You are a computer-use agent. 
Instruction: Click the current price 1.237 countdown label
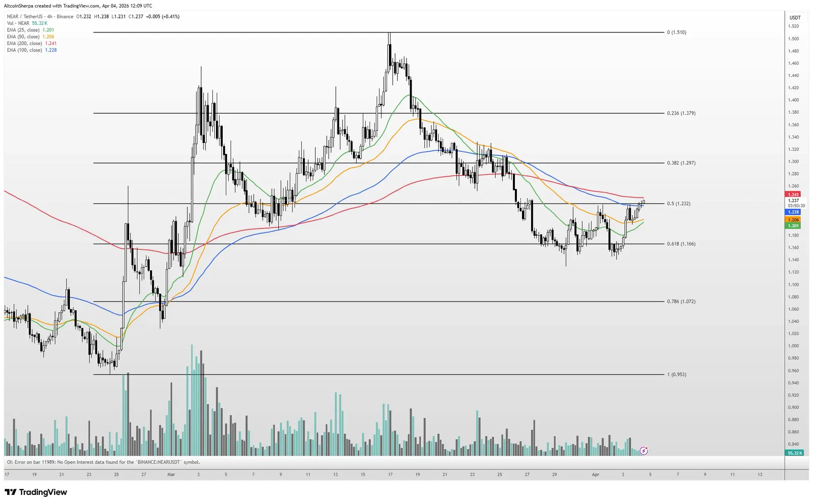(796, 203)
